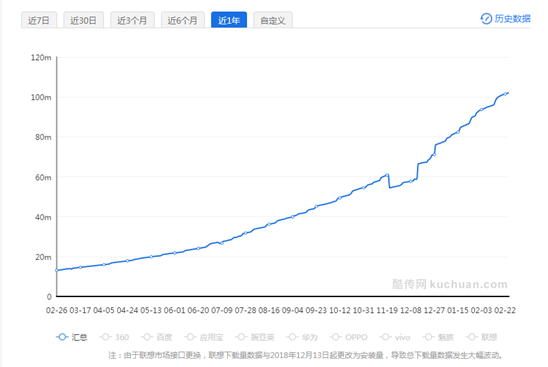Viewport: 548px width, 367px height.
Task: Enable the vivo legend series
Action: pyautogui.click(x=395, y=337)
